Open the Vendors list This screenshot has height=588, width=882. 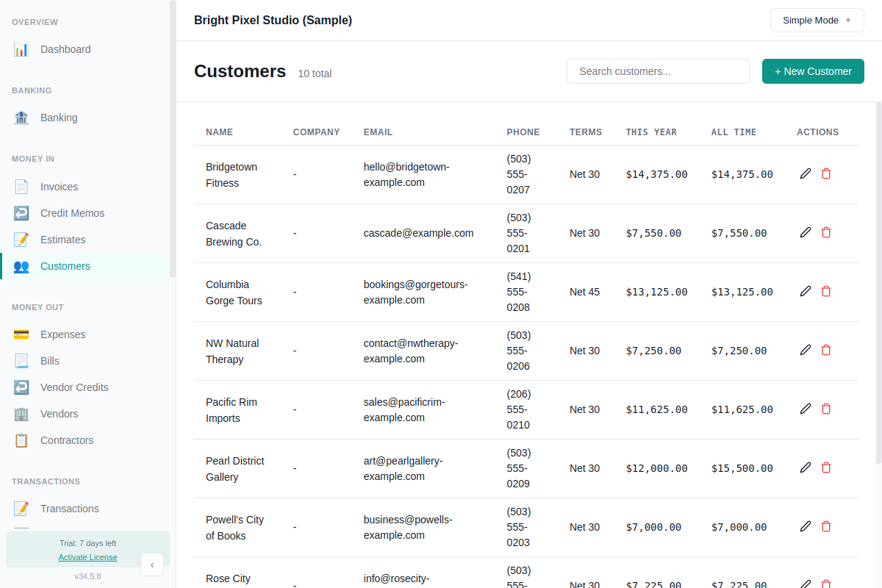(59, 414)
